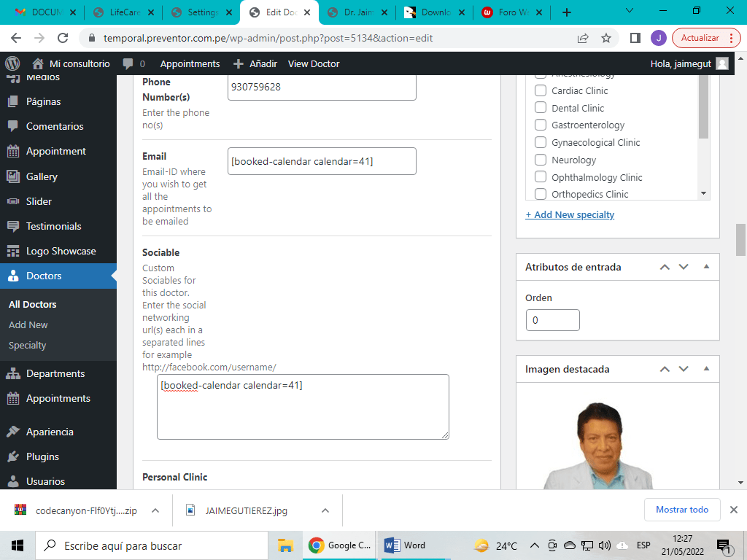
Task: Click the Phone Number input field
Action: (x=322, y=87)
